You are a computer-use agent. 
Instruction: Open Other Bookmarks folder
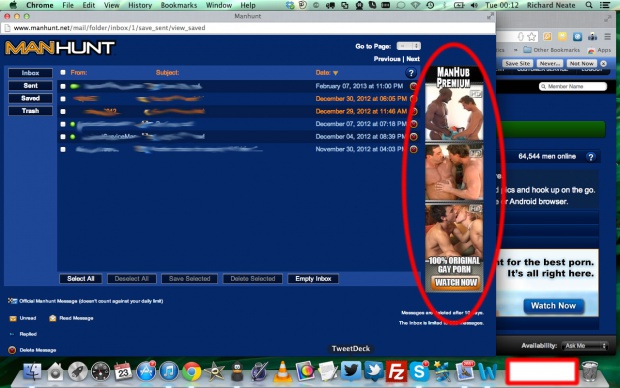(552, 50)
